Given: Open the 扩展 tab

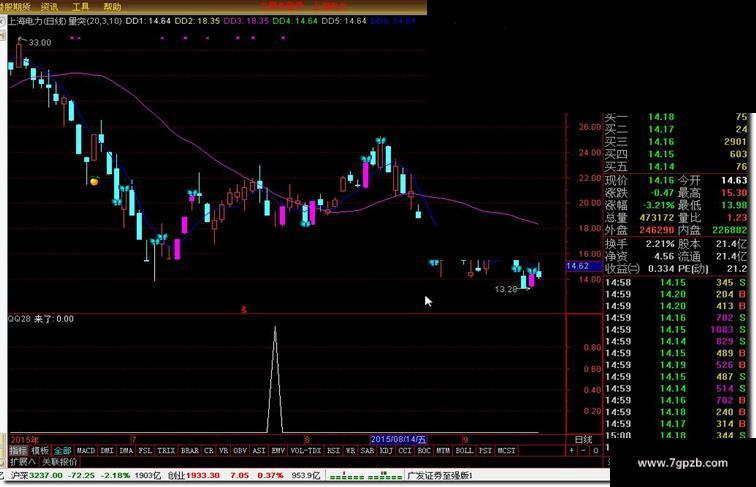Looking at the screenshot, I should (x=22, y=461).
